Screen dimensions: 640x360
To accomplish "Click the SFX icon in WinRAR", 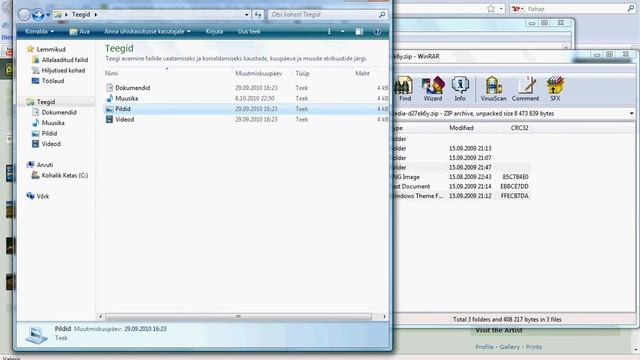I will (x=555, y=89).
